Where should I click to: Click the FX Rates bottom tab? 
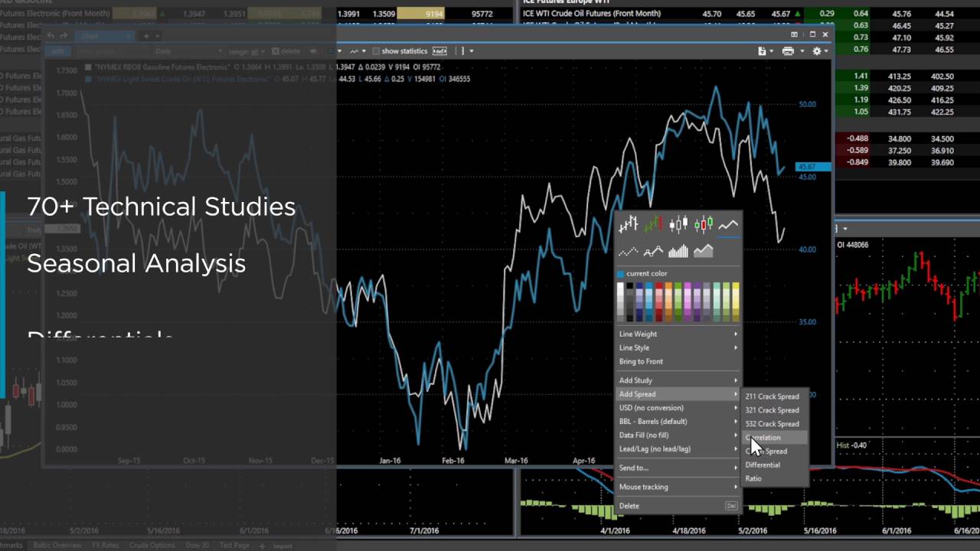tap(106, 546)
